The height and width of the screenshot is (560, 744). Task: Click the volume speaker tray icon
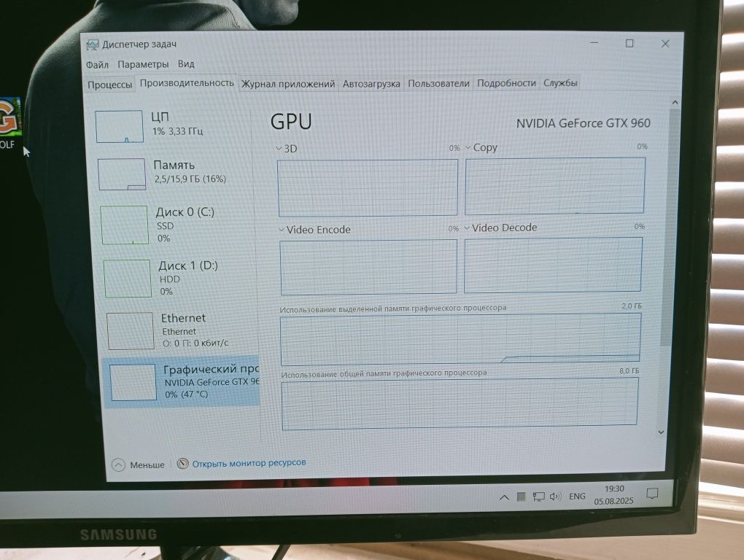[x=555, y=497]
